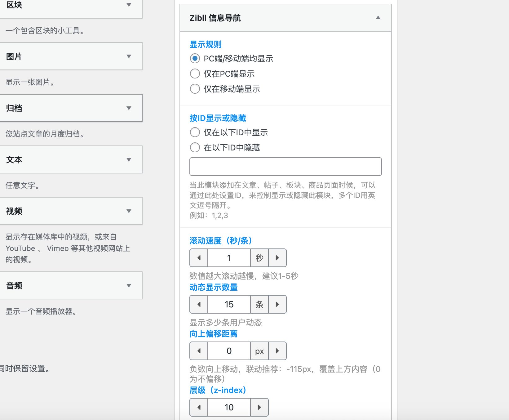The height and width of the screenshot is (420, 509).
Task: Select 仅在移动端显示 display rule
Action: (x=195, y=89)
